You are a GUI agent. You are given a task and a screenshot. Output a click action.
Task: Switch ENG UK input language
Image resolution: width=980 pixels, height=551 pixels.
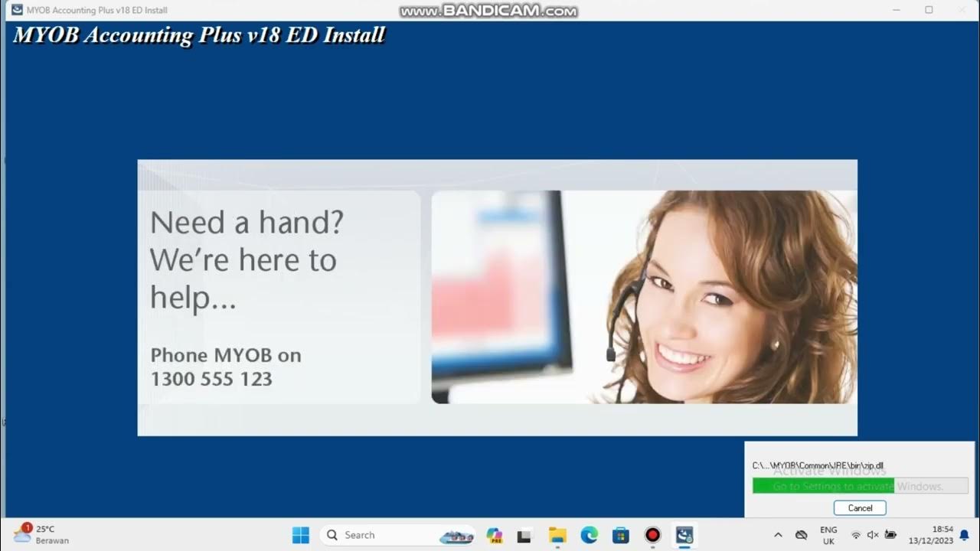(828, 535)
